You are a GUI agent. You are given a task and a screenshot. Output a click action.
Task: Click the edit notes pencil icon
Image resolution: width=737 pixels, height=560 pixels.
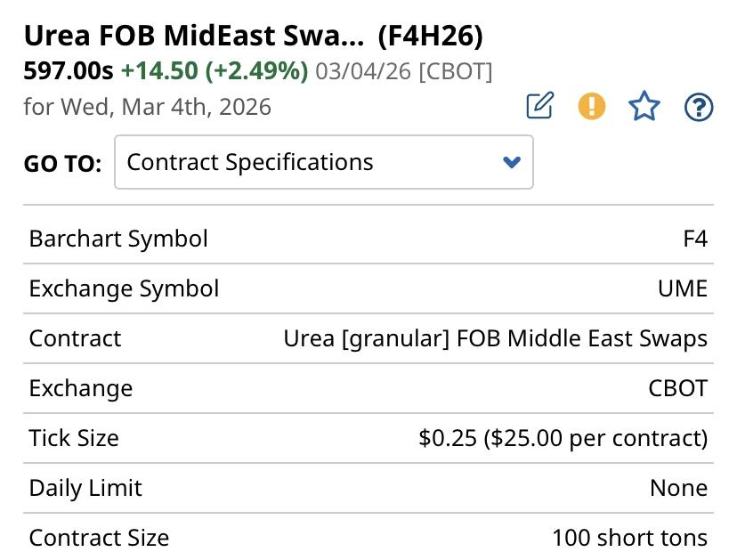(539, 107)
